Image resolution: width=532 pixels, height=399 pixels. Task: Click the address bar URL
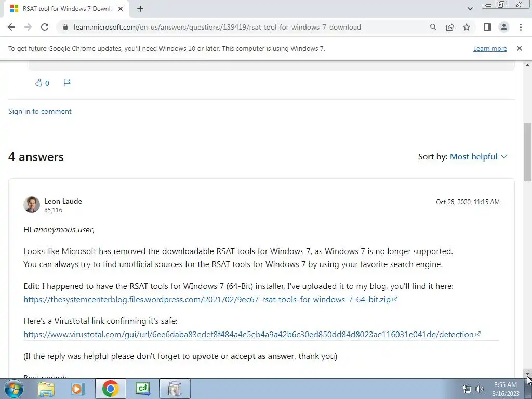point(217,27)
